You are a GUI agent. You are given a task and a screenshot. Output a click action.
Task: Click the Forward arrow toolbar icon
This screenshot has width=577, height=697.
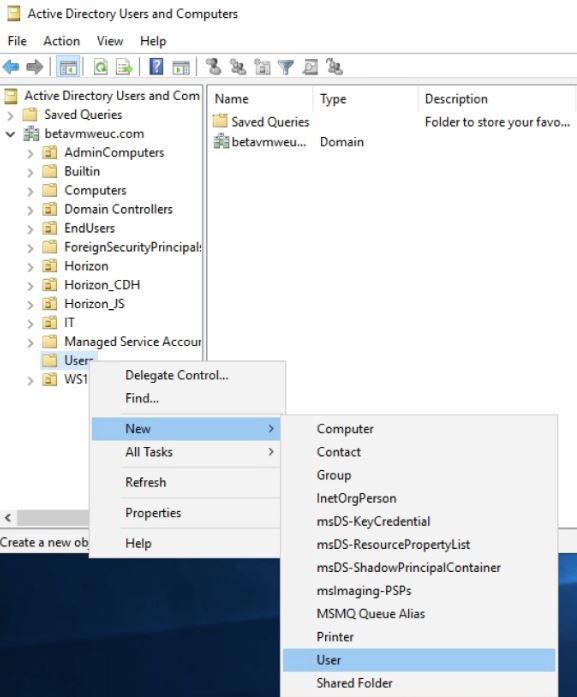(x=35, y=67)
